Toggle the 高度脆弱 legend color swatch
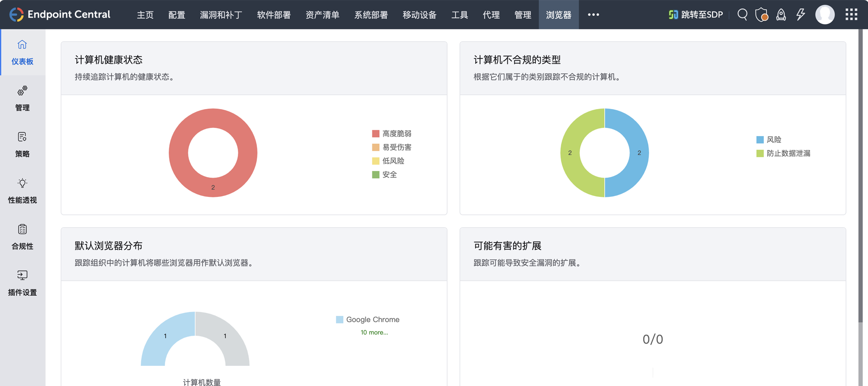This screenshot has height=386, width=868. point(376,133)
